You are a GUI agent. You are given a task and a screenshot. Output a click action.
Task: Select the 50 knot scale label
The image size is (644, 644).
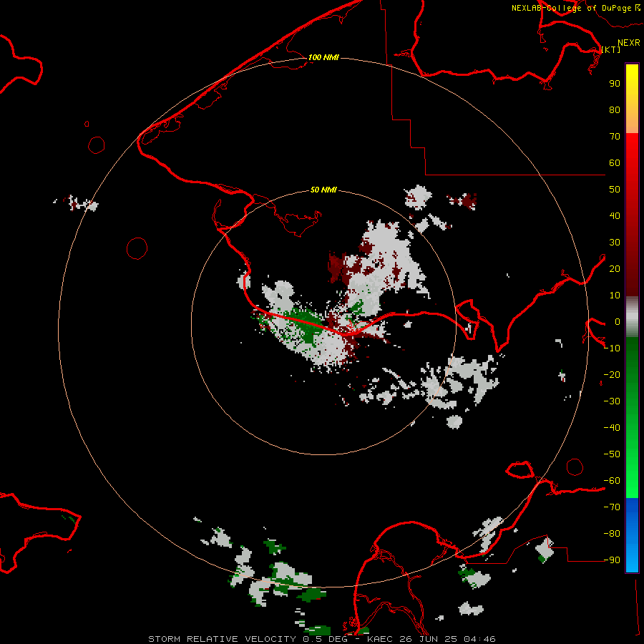coord(615,190)
